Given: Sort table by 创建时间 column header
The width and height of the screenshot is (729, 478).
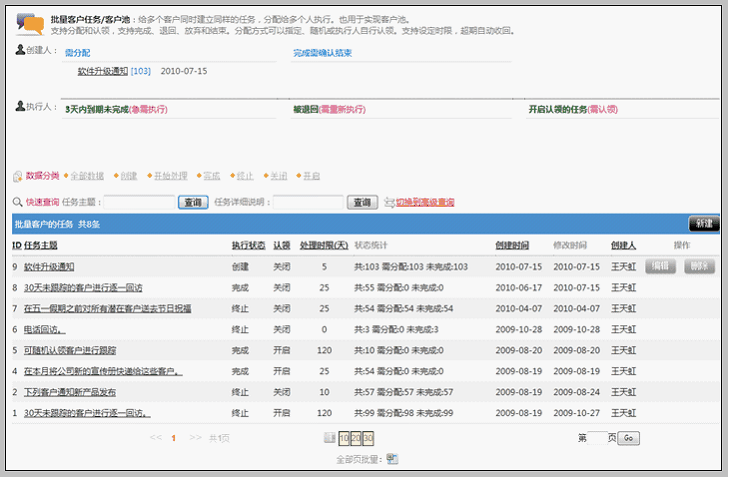Looking at the screenshot, I should [x=511, y=245].
